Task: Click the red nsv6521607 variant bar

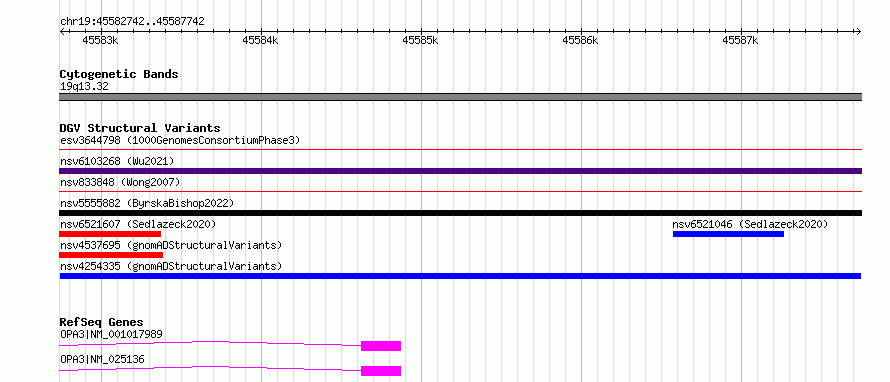Action: coord(110,234)
